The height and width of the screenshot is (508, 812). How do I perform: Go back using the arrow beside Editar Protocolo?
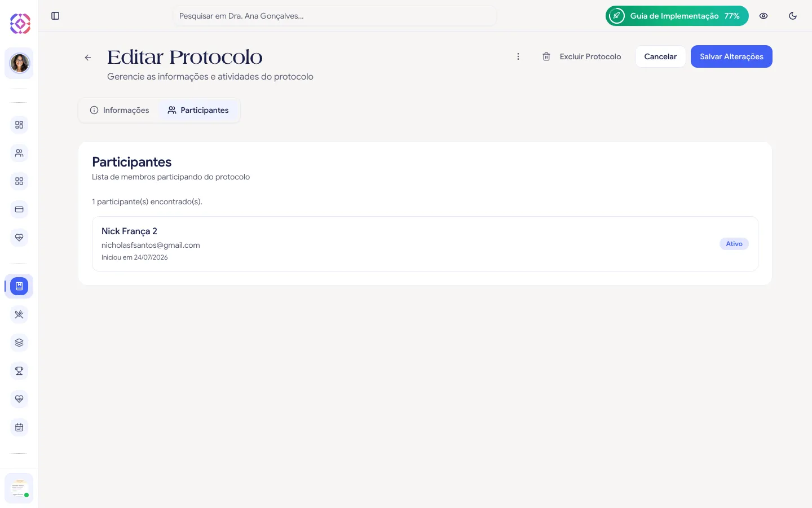click(88, 58)
